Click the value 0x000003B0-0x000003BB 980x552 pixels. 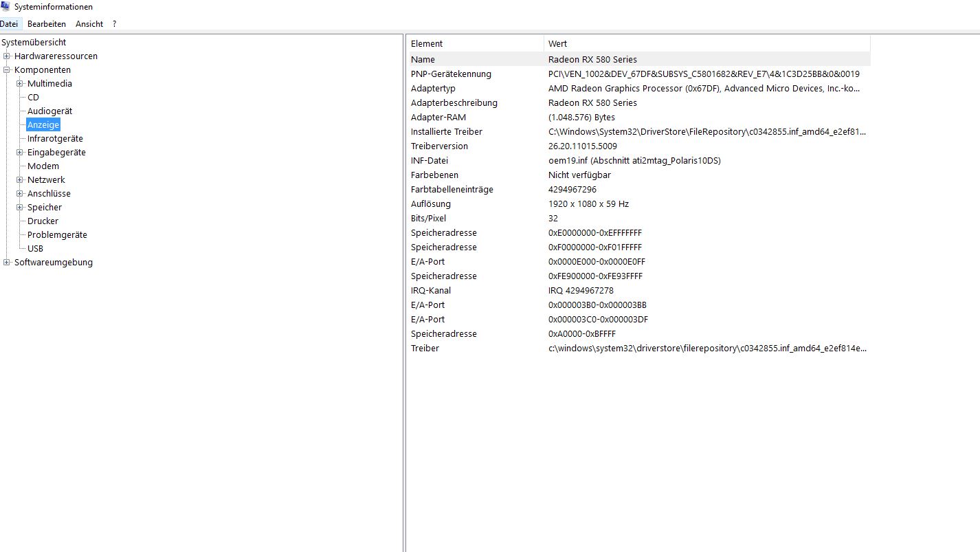pos(597,305)
